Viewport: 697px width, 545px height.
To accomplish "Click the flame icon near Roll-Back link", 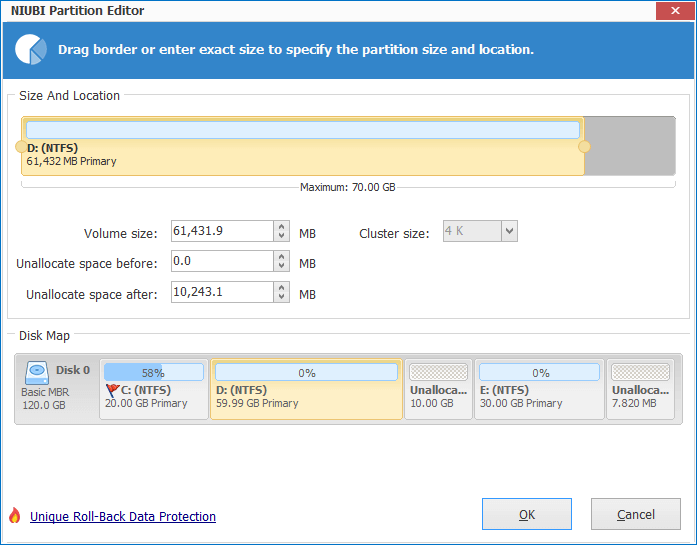I will coord(15,516).
